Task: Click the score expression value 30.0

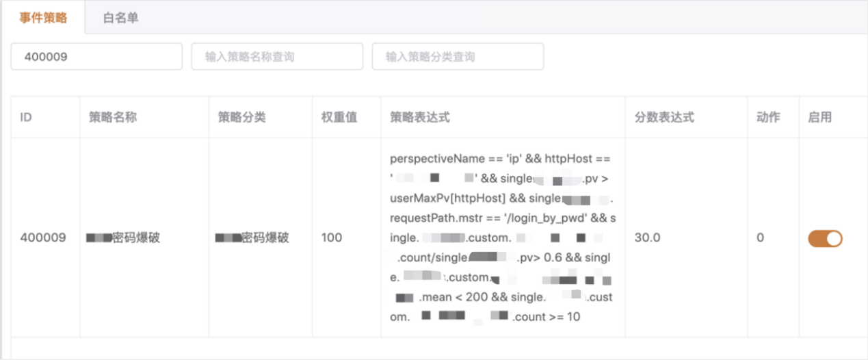Action: click(x=648, y=238)
